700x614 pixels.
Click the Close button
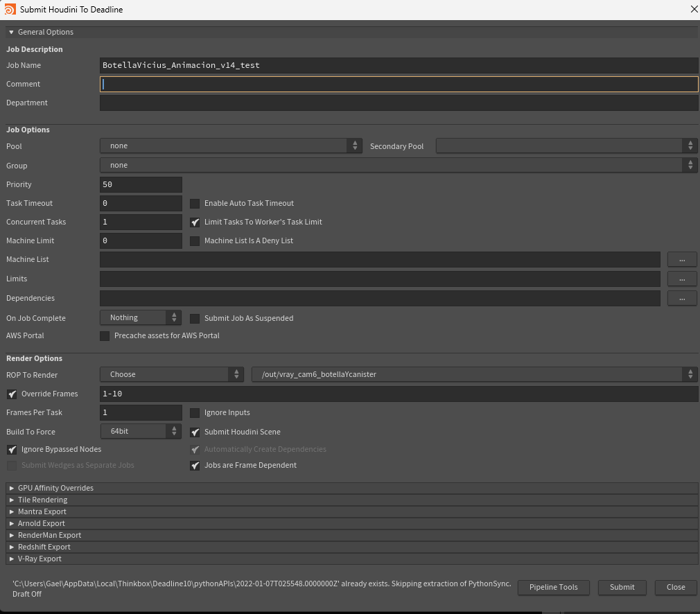pos(676,587)
